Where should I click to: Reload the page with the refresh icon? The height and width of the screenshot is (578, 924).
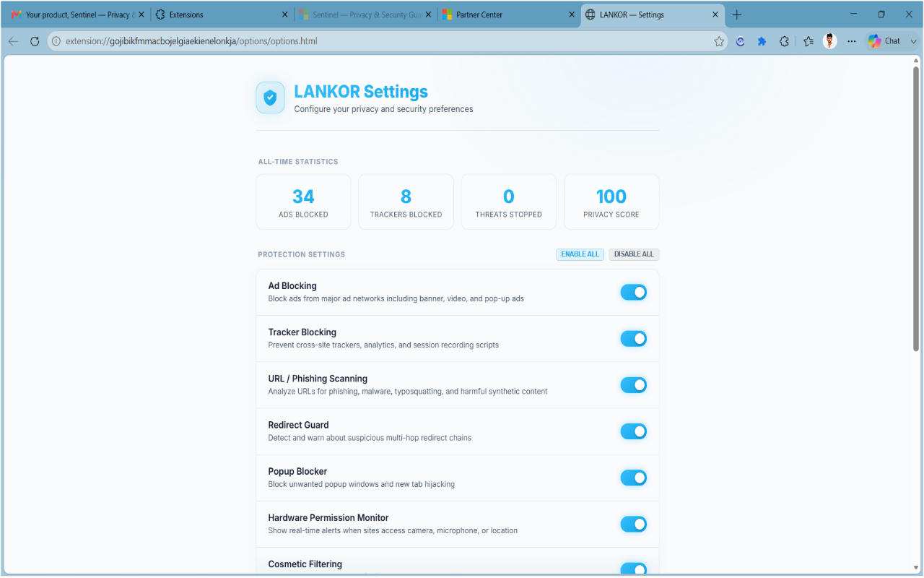pyautogui.click(x=35, y=41)
